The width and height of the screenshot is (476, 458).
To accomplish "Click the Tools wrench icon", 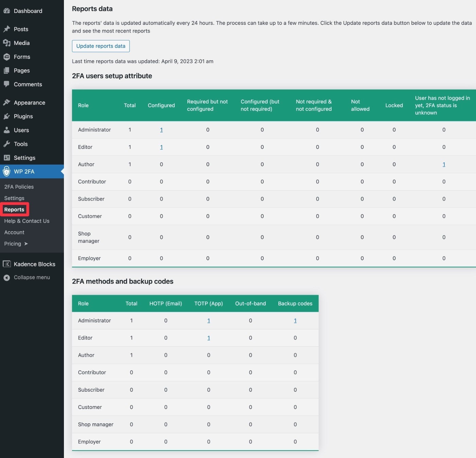I will pyautogui.click(x=6, y=144).
